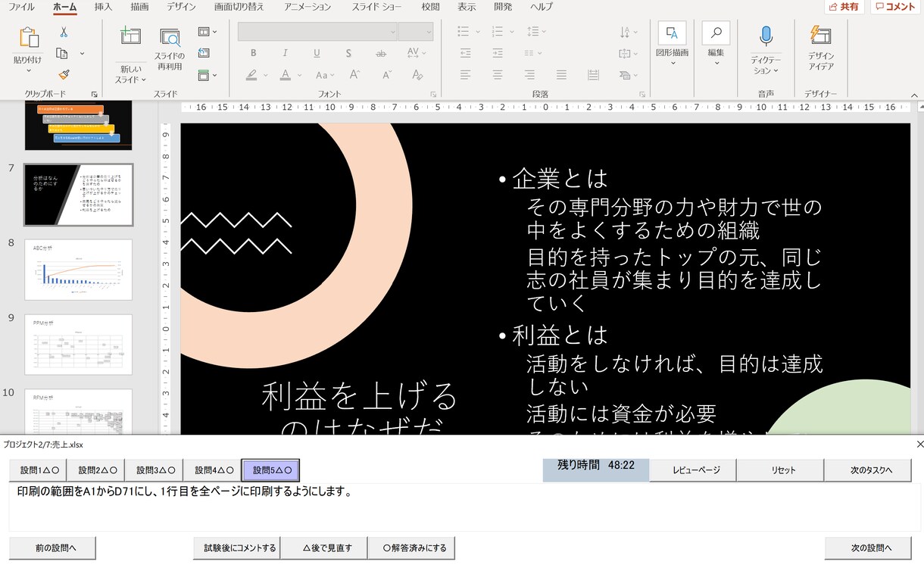Toggle Underline formatting

317,53
